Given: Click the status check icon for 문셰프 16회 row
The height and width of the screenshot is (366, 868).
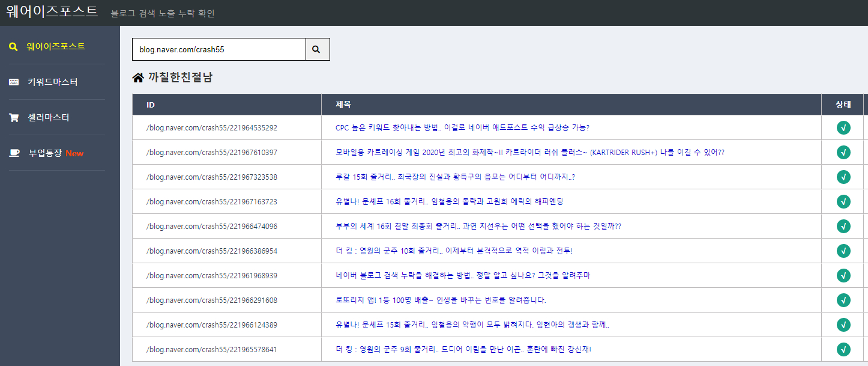Looking at the screenshot, I should coord(843,201).
